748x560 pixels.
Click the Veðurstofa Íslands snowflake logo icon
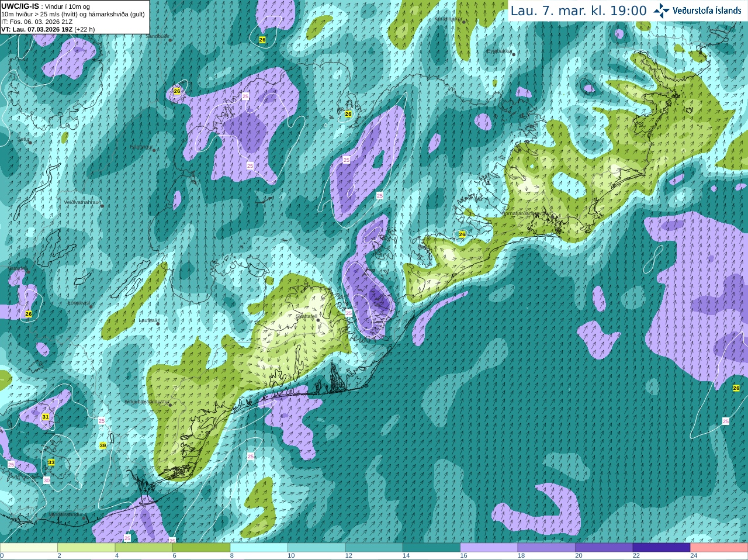(x=662, y=11)
